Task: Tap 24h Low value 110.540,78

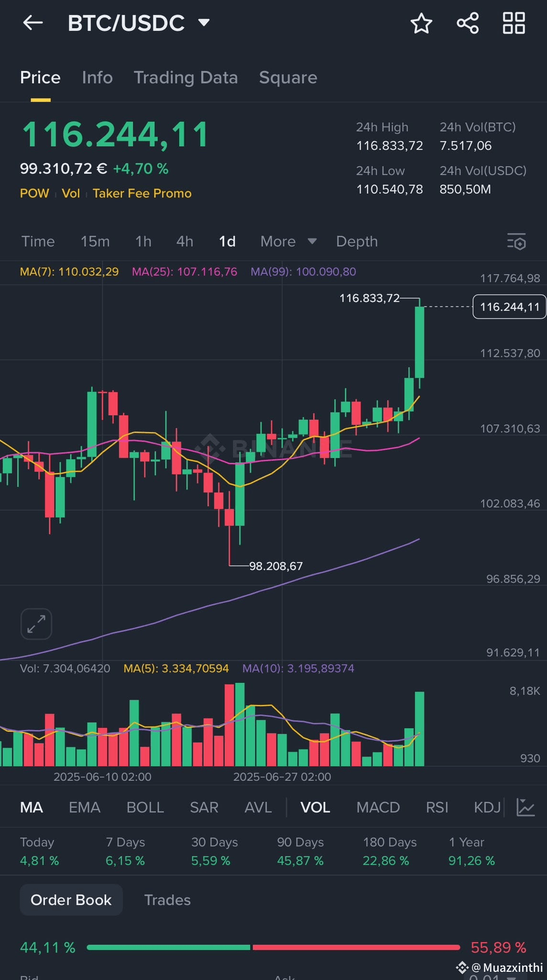Action: [389, 189]
